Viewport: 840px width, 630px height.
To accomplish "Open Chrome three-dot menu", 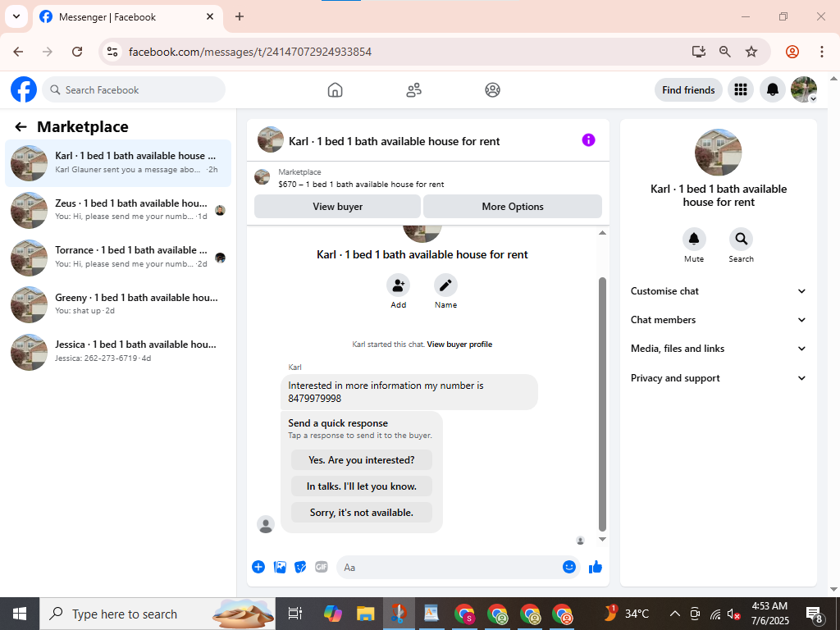I will pos(821,52).
